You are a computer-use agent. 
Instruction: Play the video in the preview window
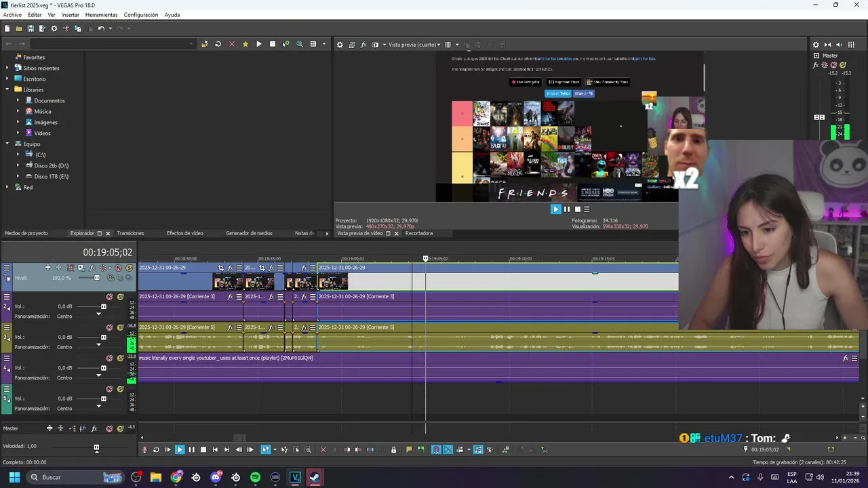(555, 209)
